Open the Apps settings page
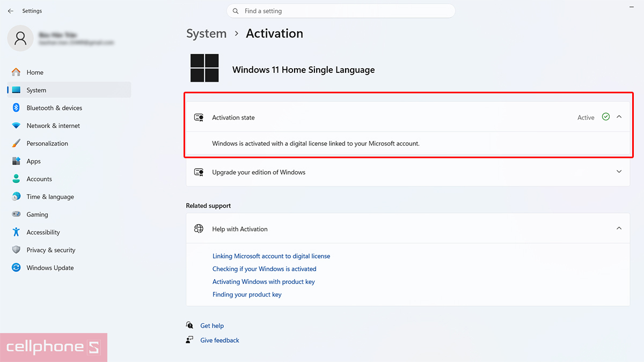This screenshot has height=362, width=644. click(x=69, y=161)
